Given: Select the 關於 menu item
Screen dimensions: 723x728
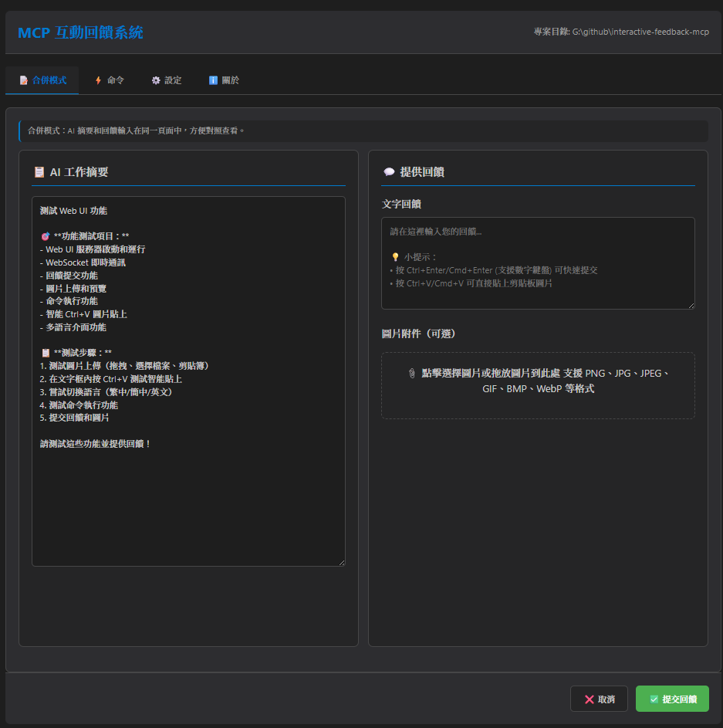Looking at the screenshot, I should click(223, 80).
